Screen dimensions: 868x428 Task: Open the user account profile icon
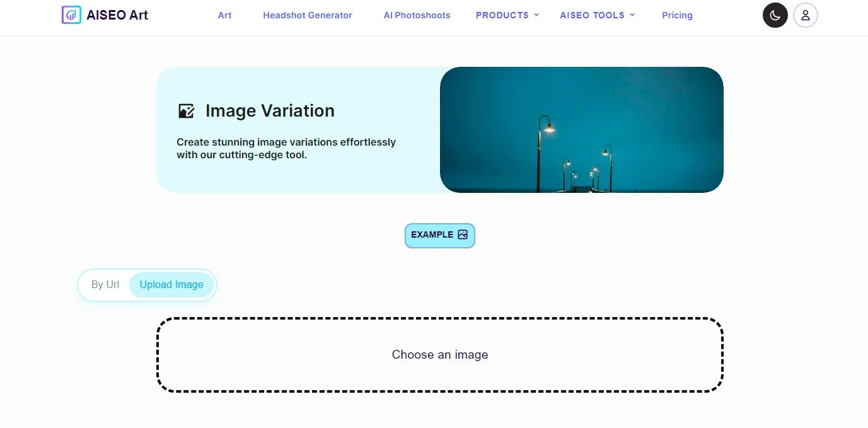[806, 15]
